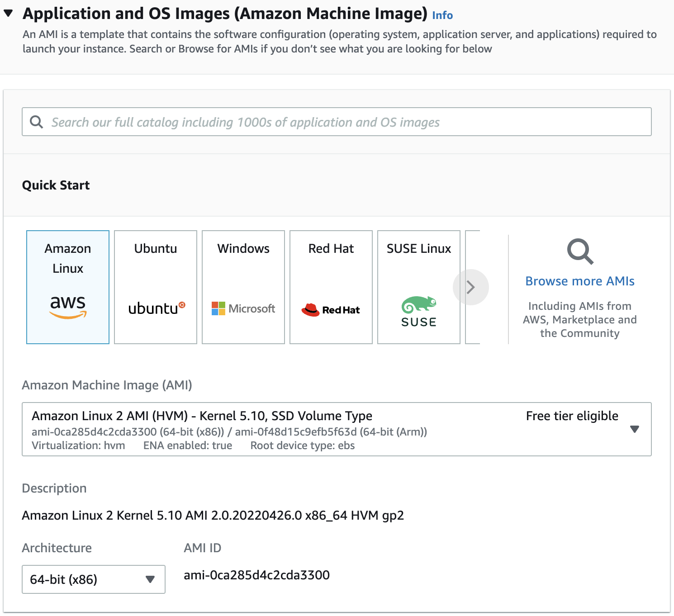The width and height of the screenshot is (674, 616).
Task: Expand the Architecture 64-bit (x86) dropdown
Action: [x=93, y=579]
